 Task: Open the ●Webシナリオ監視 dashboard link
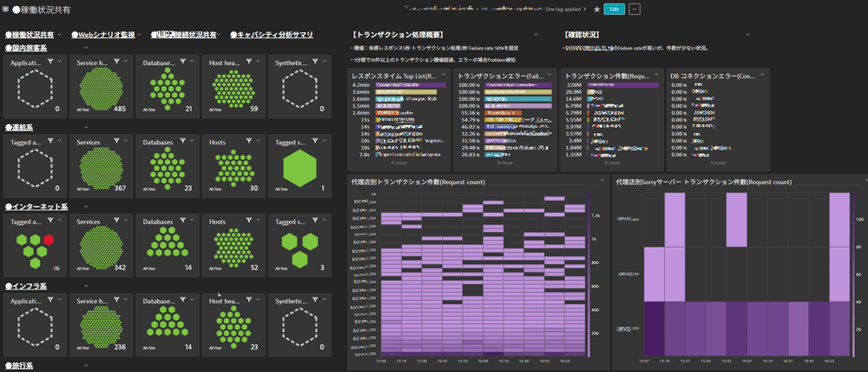click(x=103, y=35)
